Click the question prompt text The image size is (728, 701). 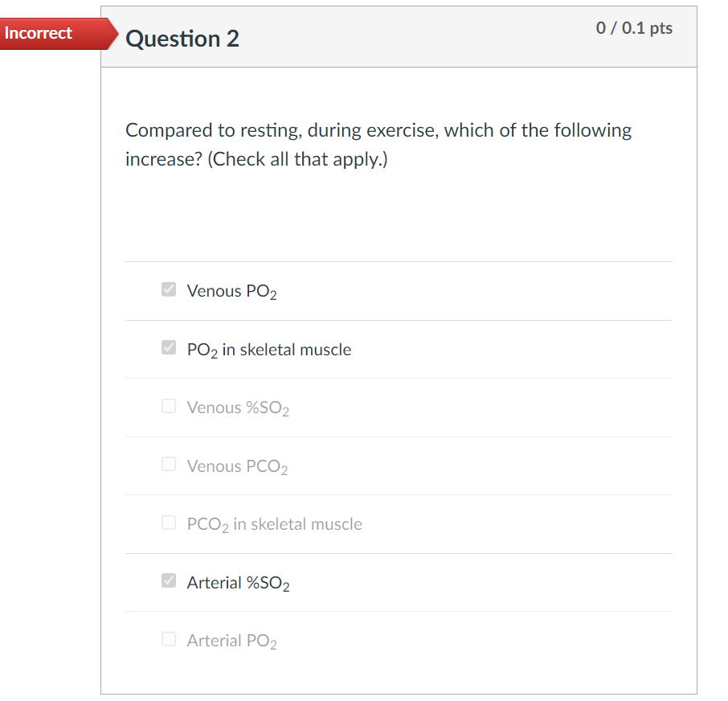378,144
